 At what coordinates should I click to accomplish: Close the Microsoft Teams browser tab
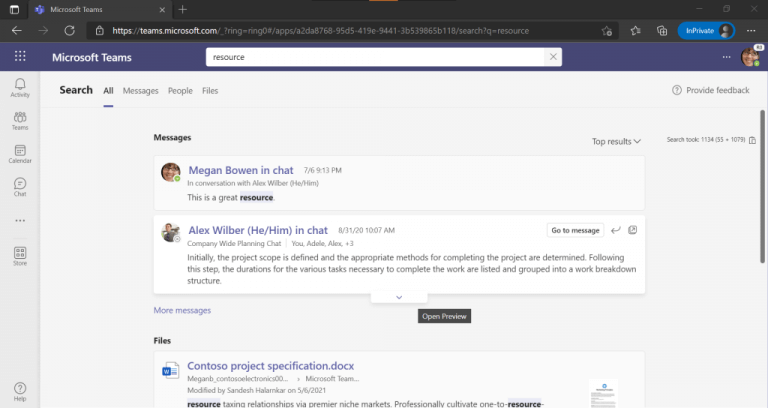[162, 9]
